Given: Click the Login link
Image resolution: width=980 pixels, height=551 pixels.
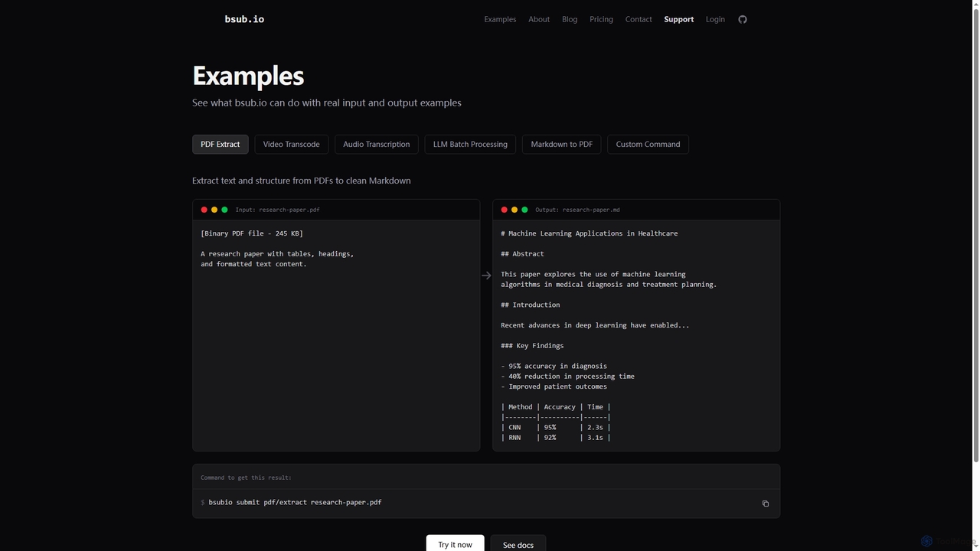Looking at the screenshot, I should (715, 19).
